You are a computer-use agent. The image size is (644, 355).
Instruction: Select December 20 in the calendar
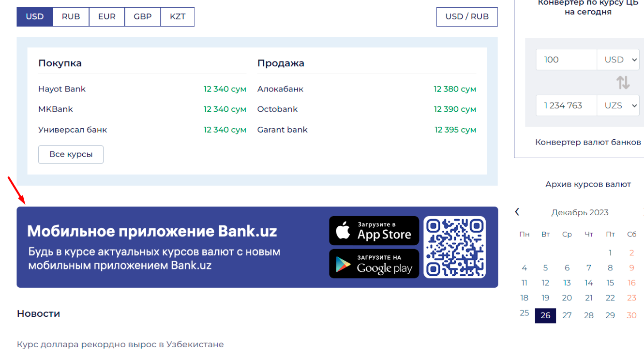pyautogui.click(x=567, y=298)
